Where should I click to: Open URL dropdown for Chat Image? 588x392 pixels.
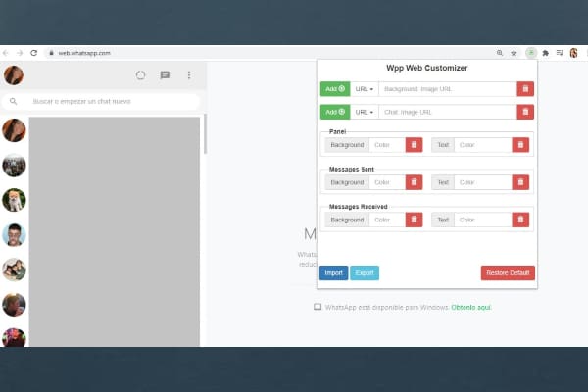point(365,112)
